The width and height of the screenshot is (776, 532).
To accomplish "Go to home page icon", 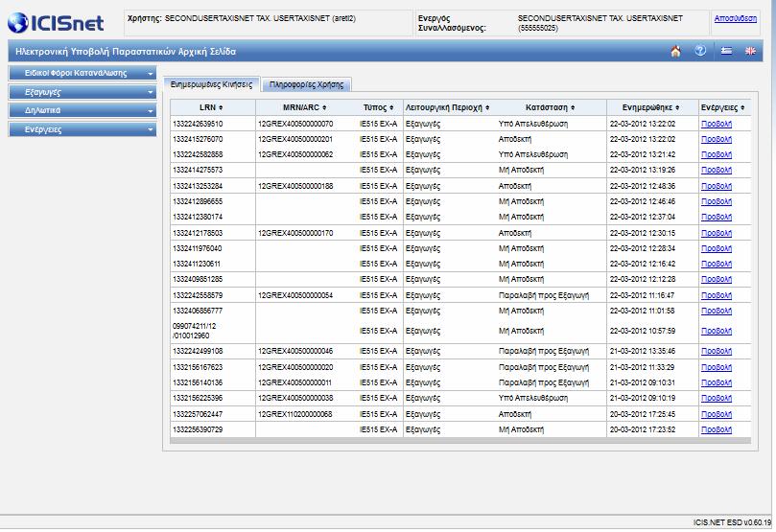I will point(675,51).
